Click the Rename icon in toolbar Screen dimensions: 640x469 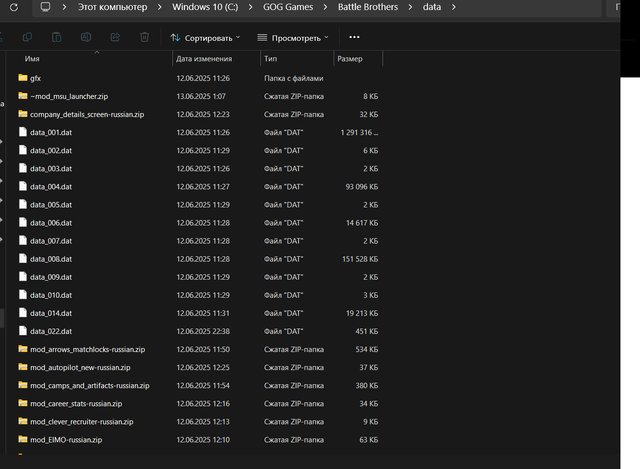coord(86,37)
